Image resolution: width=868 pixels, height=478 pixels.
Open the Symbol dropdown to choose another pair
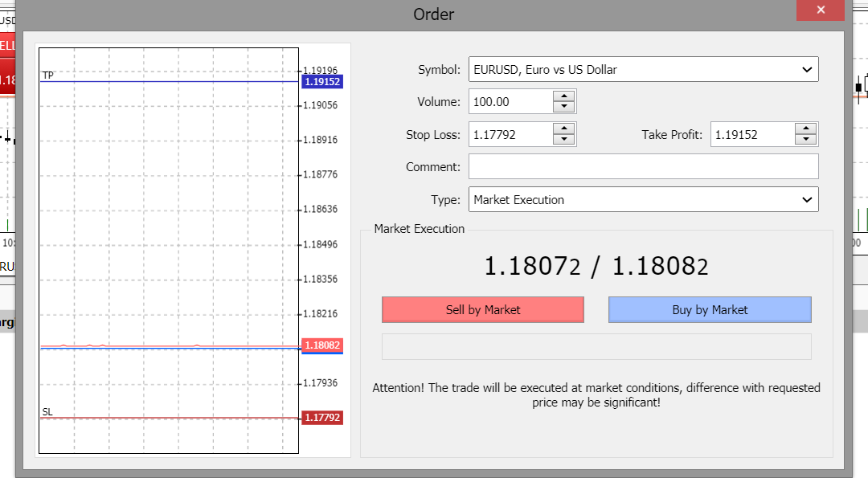coord(809,69)
